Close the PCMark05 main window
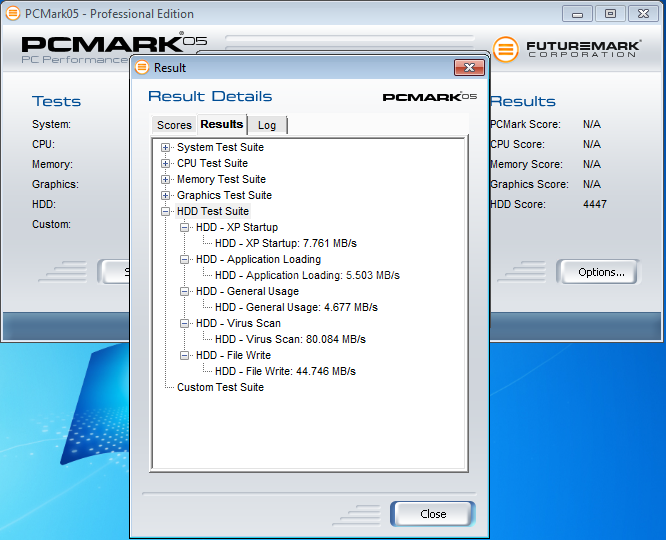 (x=643, y=14)
